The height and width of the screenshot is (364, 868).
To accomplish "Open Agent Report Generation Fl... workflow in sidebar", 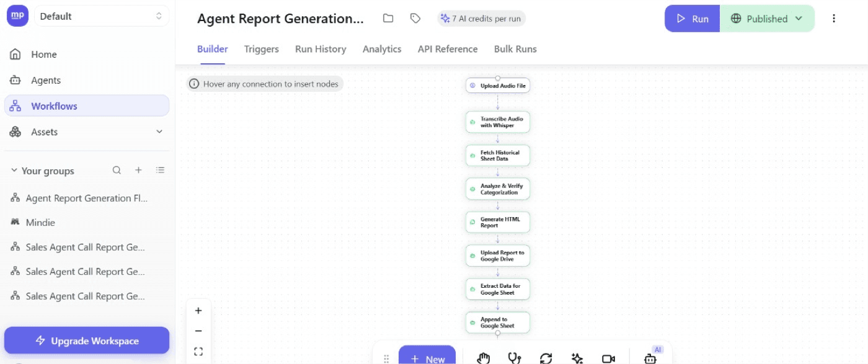I will click(x=87, y=198).
